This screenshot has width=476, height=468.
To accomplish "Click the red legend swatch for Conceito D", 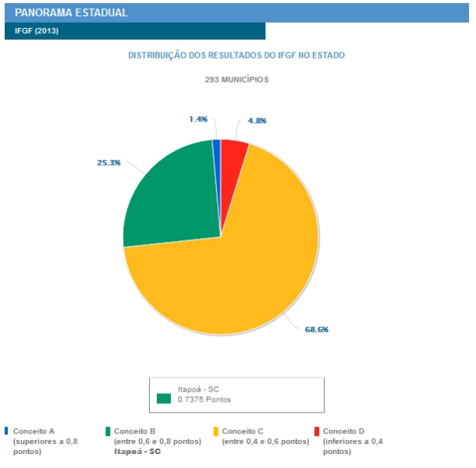I will [x=316, y=431].
